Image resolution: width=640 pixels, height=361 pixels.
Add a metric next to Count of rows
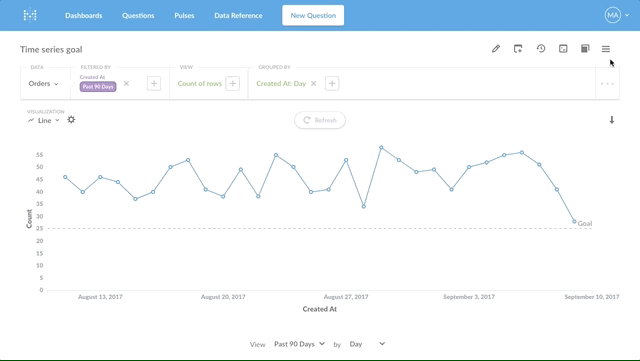(x=233, y=84)
